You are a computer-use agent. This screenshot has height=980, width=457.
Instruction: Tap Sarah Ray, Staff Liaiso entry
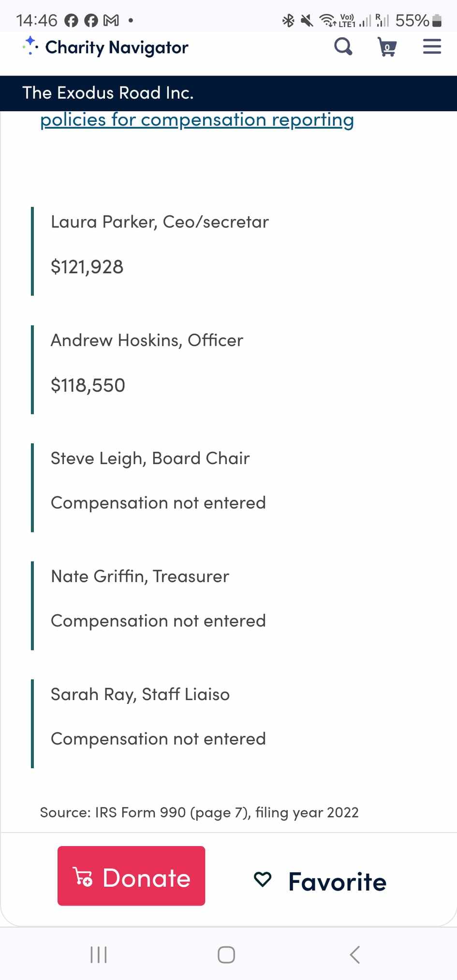[x=140, y=694]
